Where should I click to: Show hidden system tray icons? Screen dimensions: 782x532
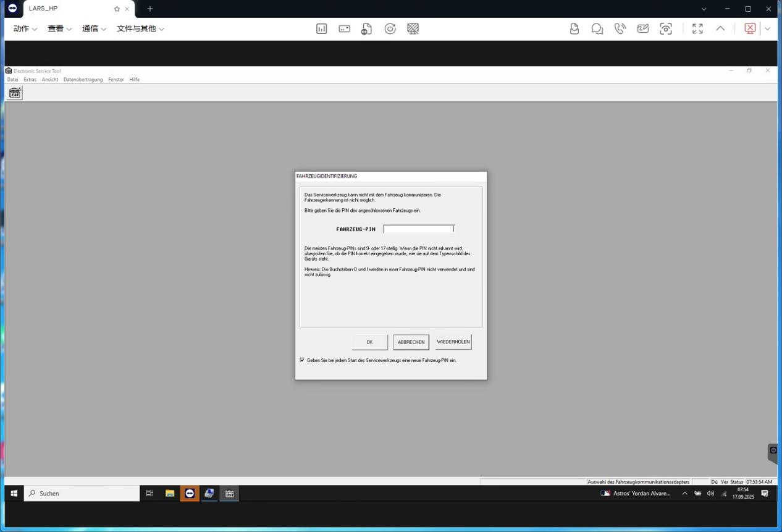(684, 493)
